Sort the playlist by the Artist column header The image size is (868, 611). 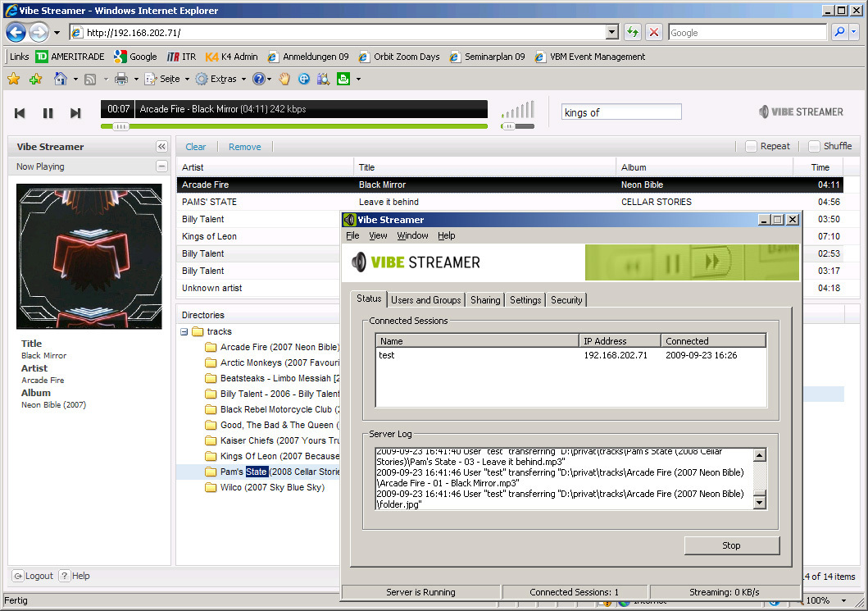point(266,167)
